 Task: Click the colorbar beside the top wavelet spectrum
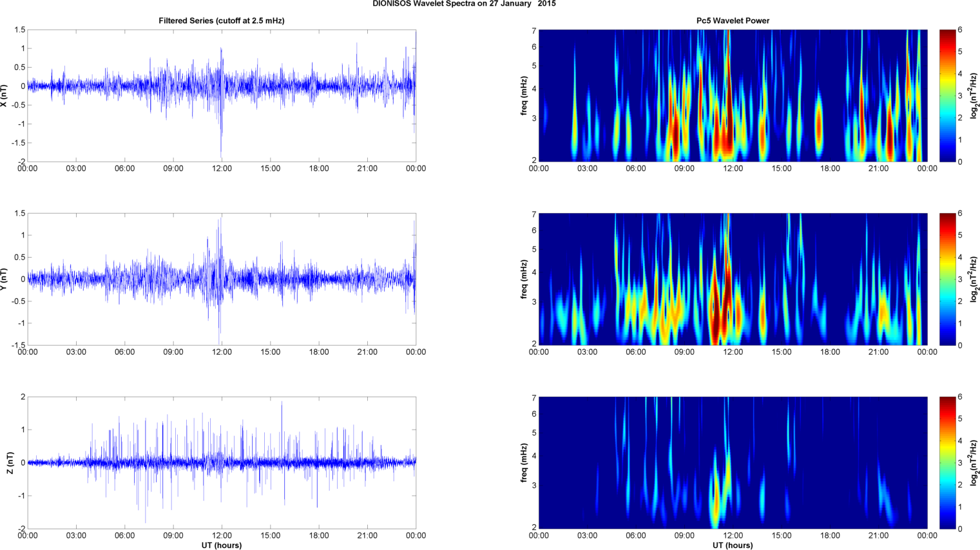point(947,95)
